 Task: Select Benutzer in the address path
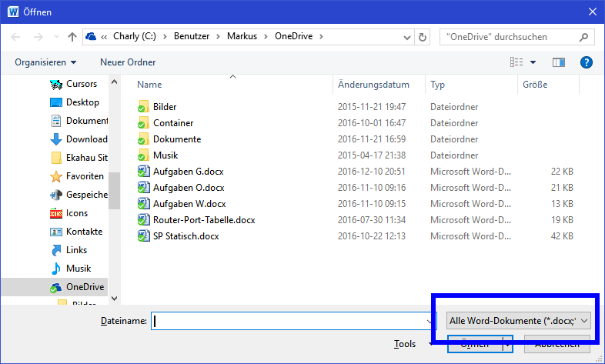click(x=192, y=36)
